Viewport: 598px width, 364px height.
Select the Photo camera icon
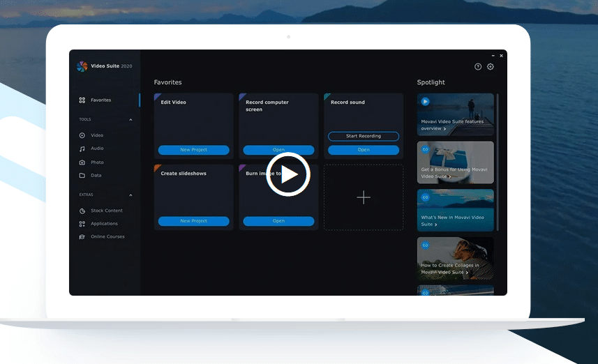click(x=82, y=162)
